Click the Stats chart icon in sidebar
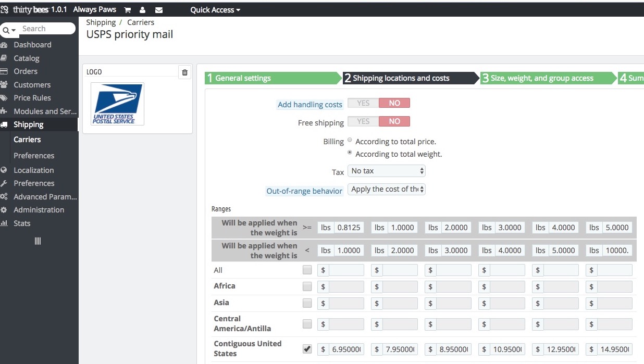The image size is (644, 364). tap(4, 223)
